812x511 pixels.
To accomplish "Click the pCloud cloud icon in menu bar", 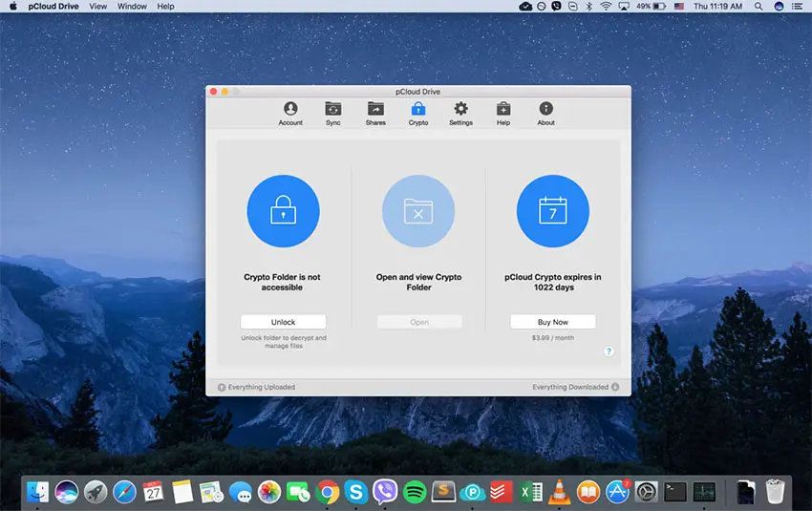I will (x=525, y=7).
